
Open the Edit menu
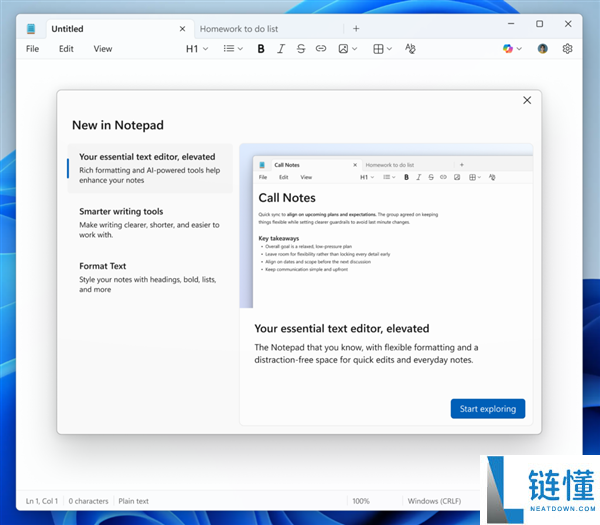point(66,49)
